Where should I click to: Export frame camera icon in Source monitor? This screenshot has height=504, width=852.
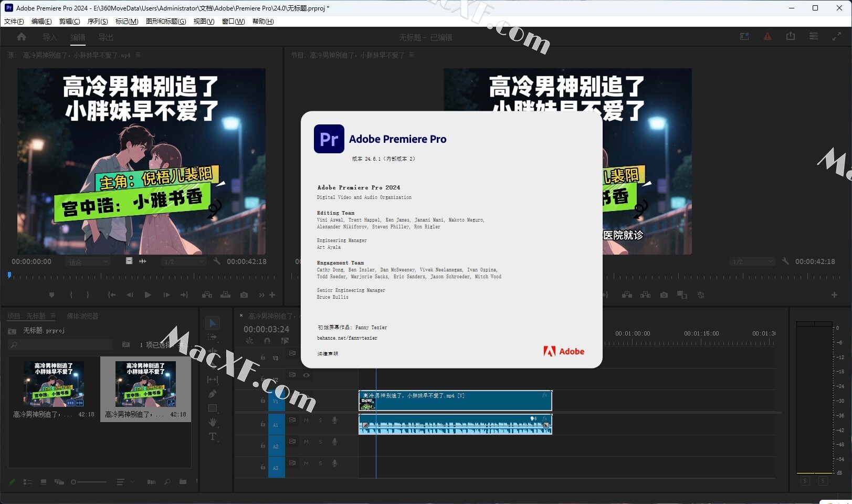click(x=244, y=295)
